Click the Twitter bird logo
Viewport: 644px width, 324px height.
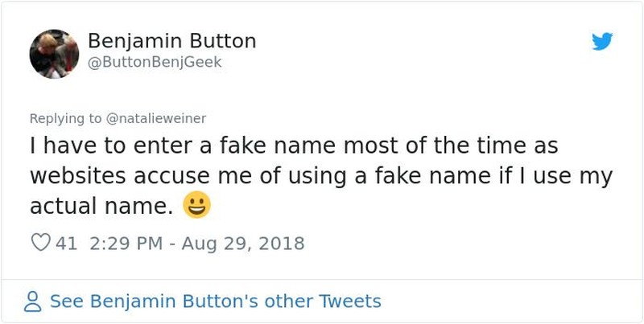[x=602, y=41]
